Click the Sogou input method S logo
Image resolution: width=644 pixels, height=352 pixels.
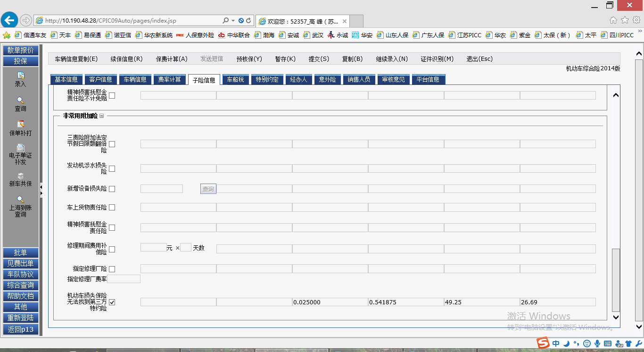(544, 343)
